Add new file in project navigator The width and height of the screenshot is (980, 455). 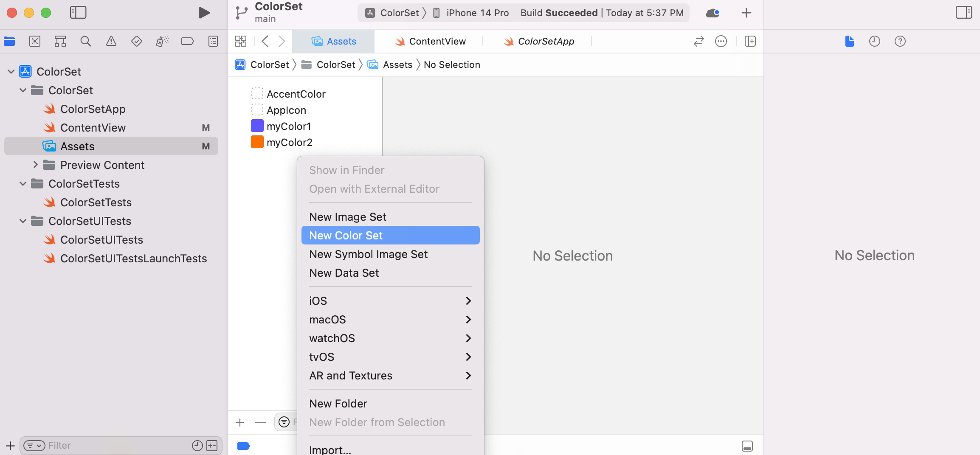11,446
